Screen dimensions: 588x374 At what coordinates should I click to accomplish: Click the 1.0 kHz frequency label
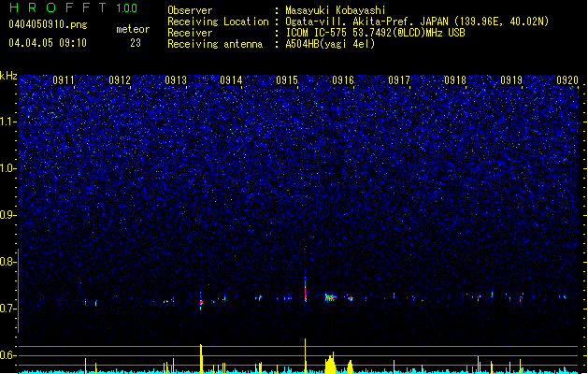[x=7, y=168]
